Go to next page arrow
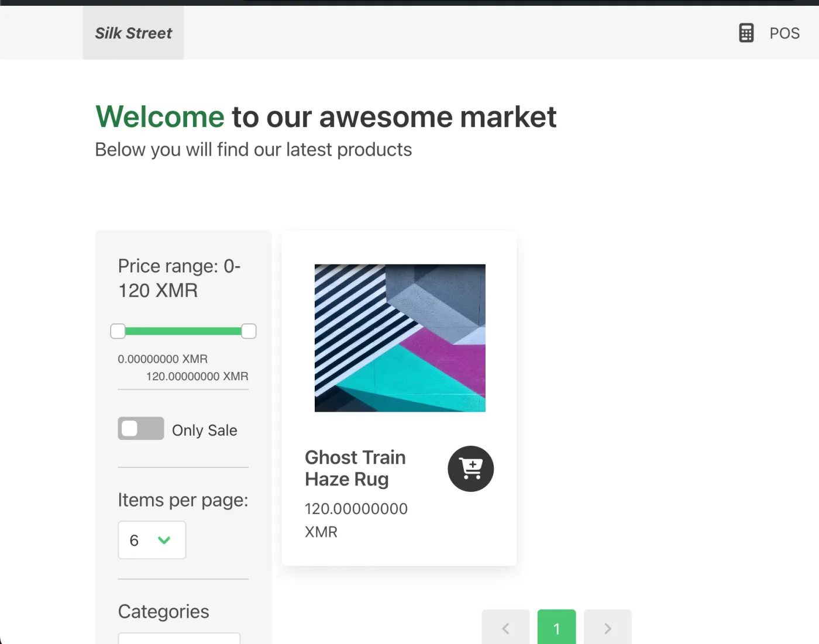This screenshot has height=644, width=819. 608,627
